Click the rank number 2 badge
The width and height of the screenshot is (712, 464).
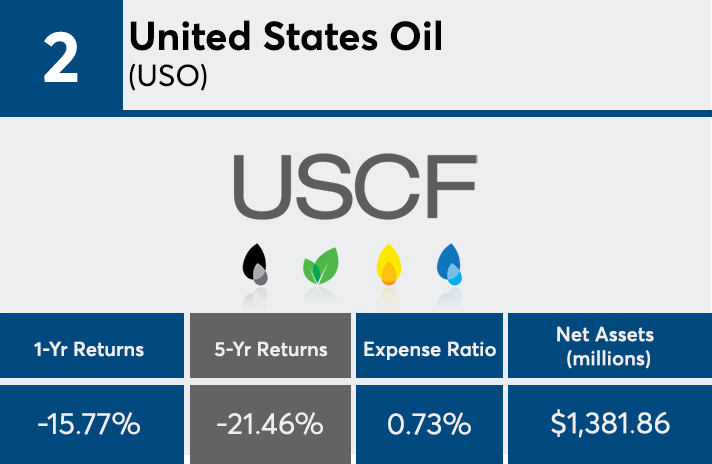click(61, 57)
